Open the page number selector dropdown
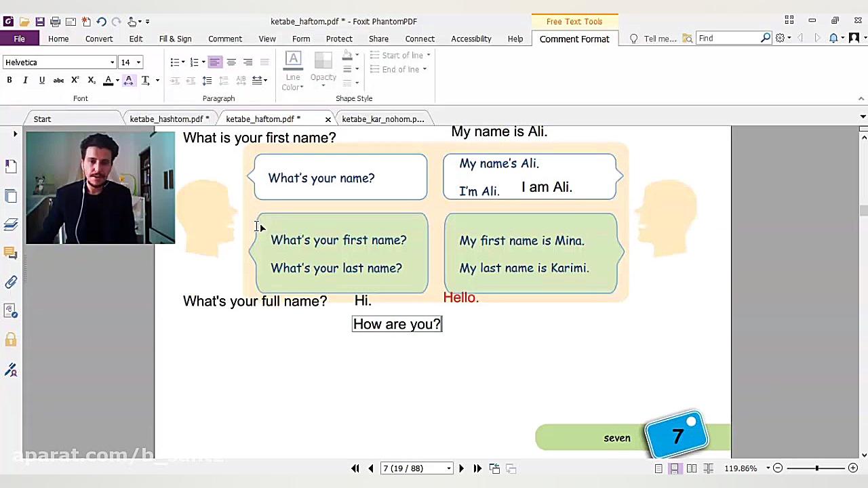This screenshot has height=488, width=868. click(448, 468)
